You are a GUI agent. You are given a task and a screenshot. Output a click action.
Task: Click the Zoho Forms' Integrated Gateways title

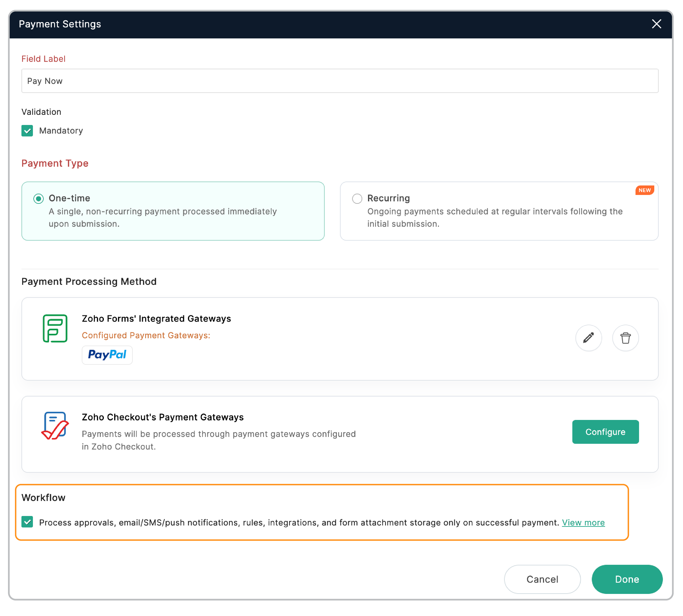click(x=156, y=319)
